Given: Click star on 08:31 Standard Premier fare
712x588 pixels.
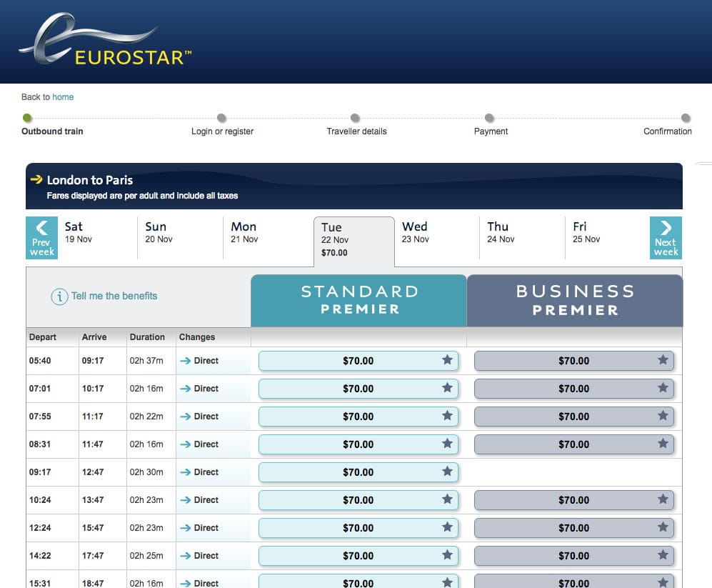Looking at the screenshot, I should coord(447,443).
